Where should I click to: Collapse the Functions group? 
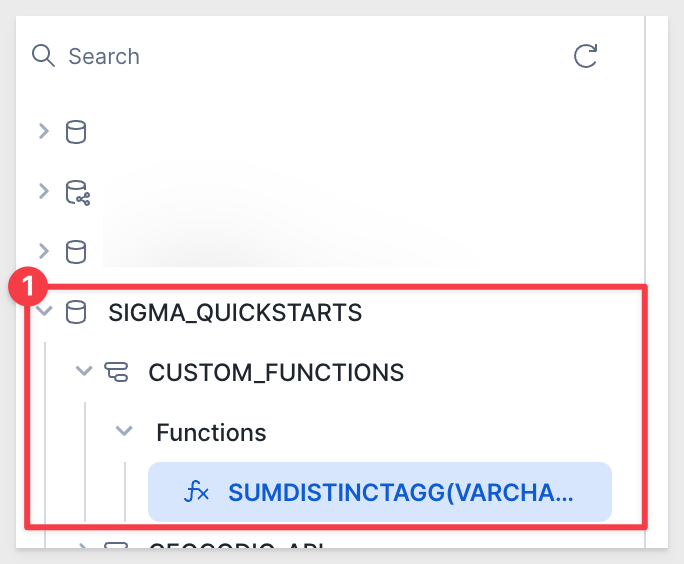(x=124, y=431)
